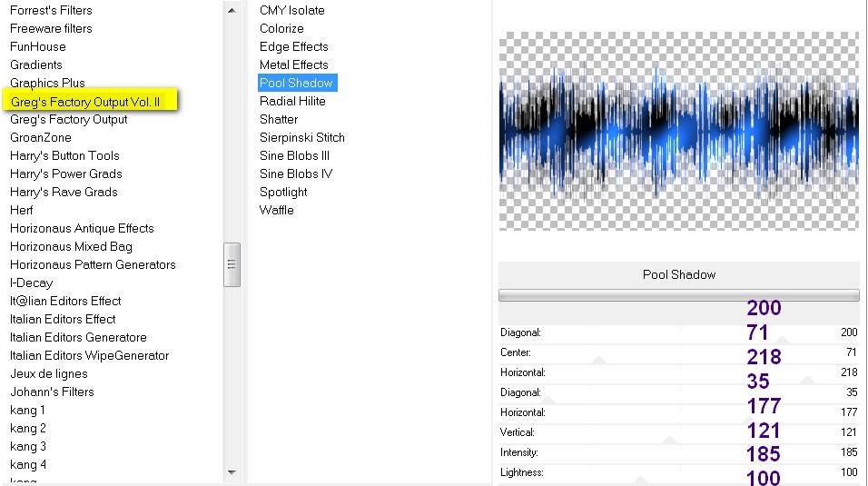Select Harry's Power Grads category
868x486 pixels.
click(x=66, y=174)
